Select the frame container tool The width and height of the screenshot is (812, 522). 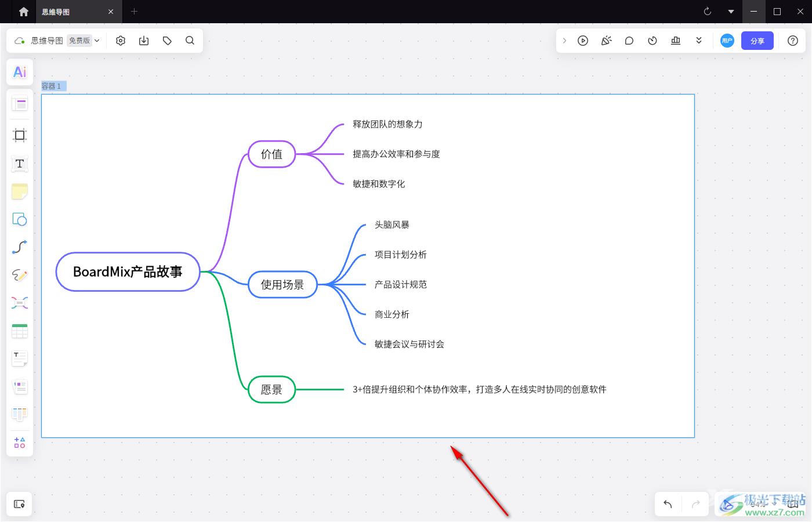20,136
